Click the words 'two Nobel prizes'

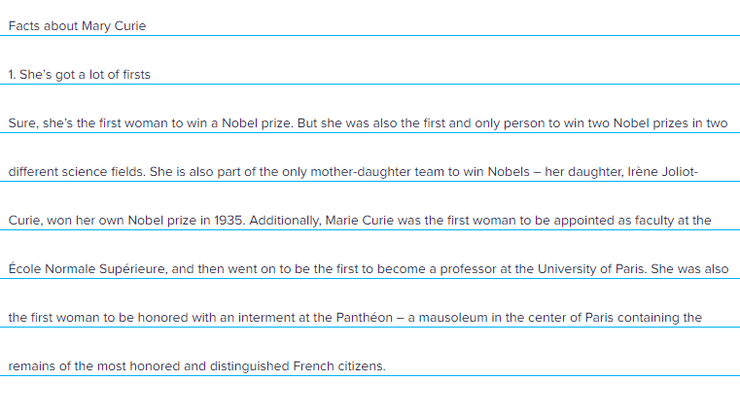638,123
